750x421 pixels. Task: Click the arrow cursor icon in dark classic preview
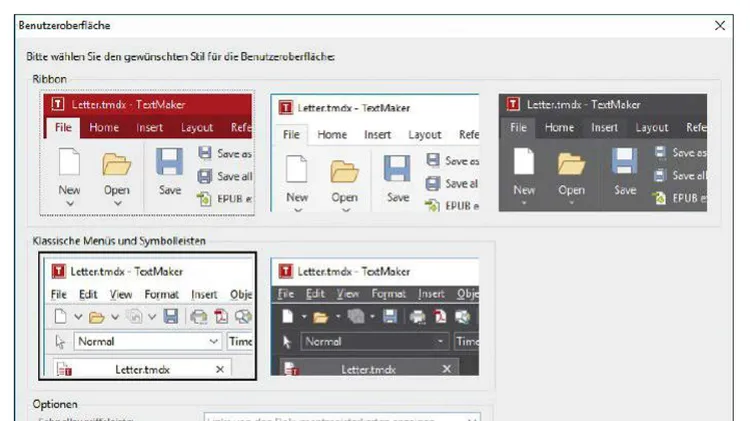point(287,342)
